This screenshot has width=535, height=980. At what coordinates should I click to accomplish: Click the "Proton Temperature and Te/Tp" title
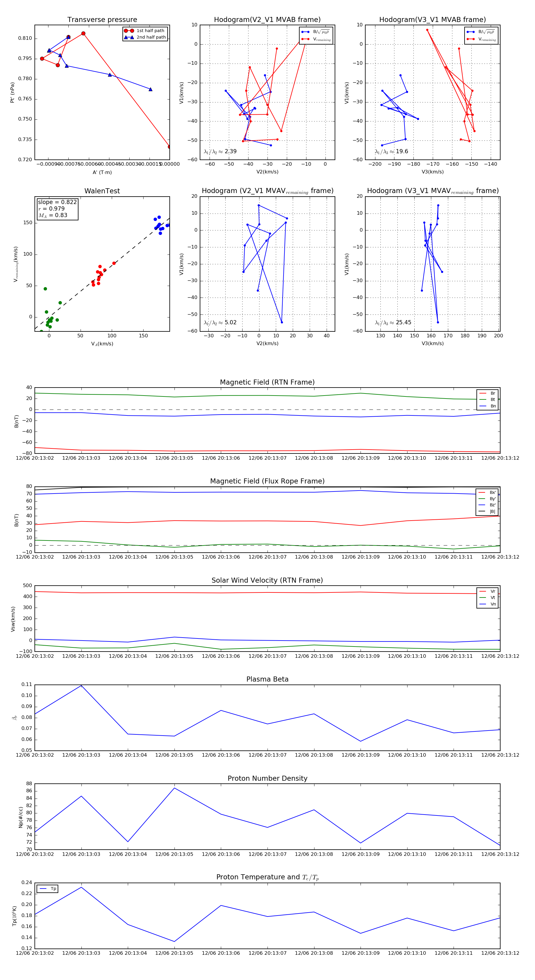267,877
